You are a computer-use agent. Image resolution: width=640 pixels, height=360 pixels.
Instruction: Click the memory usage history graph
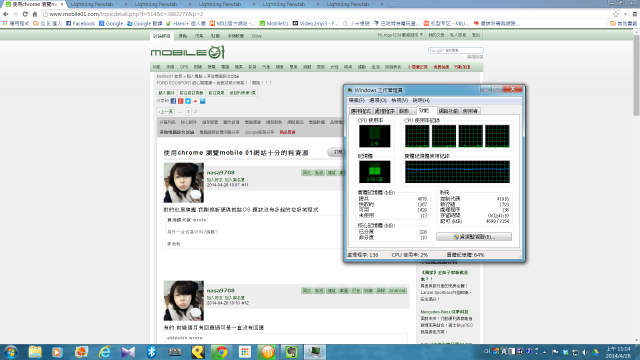coord(458,171)
